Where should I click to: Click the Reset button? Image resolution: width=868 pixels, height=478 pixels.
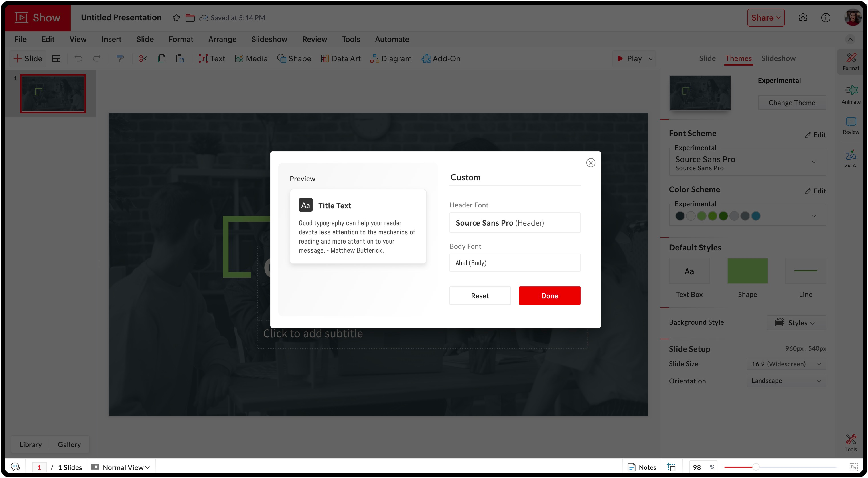[x=480, y=296]
